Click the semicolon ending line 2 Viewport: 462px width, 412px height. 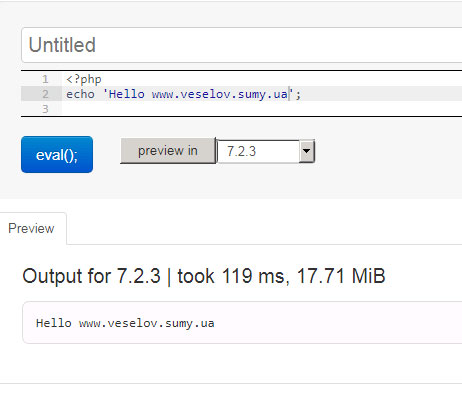[298, 95]
